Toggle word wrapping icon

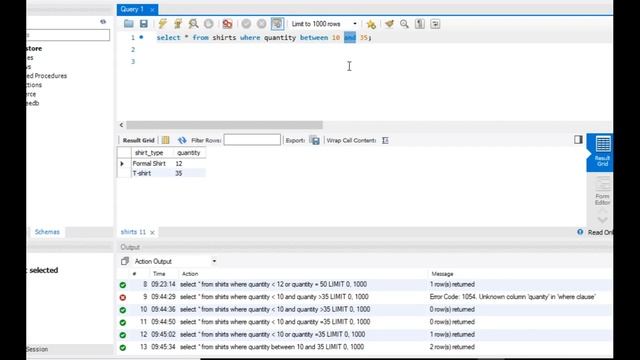coord(435,24)
